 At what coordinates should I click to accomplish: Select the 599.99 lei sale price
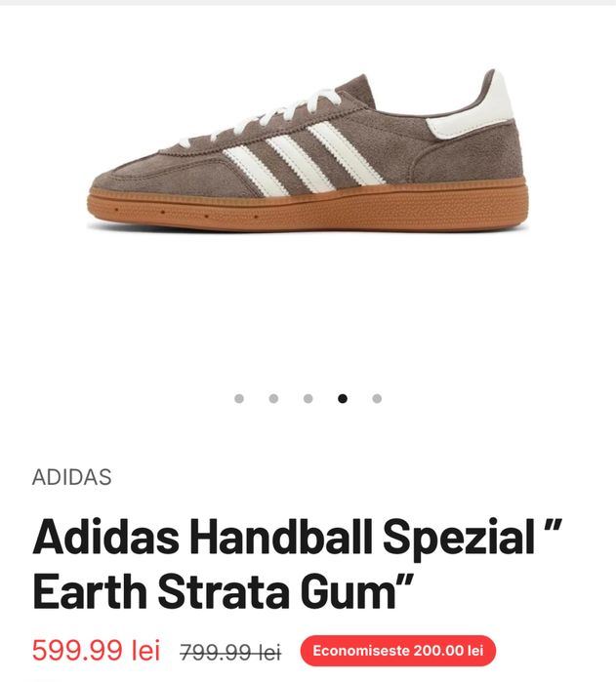pos(97,651)
